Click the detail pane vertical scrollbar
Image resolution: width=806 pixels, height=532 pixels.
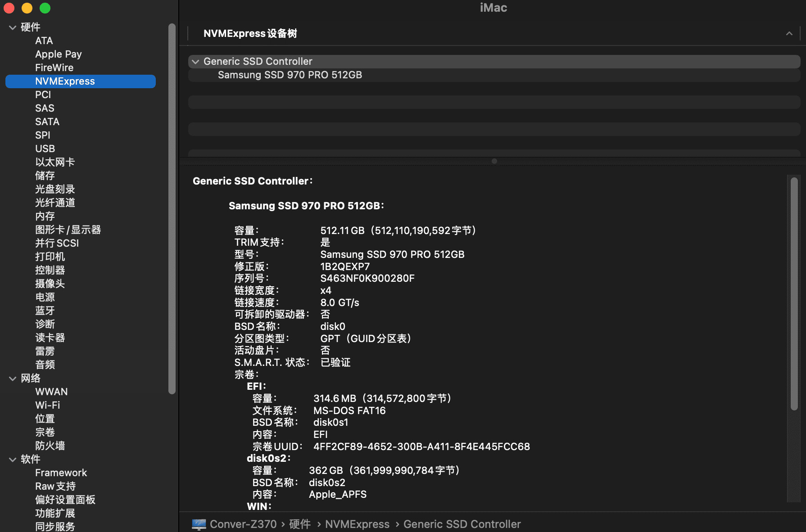click(794, 293)
